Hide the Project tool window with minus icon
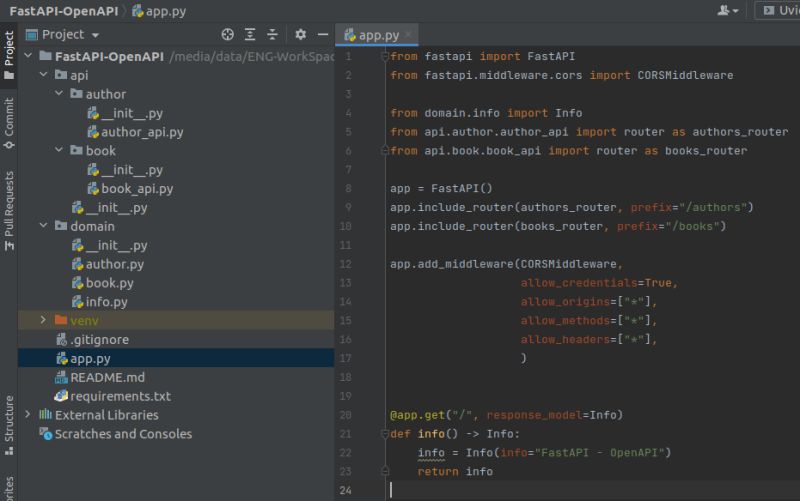Image resolution: width=800 pixels, height=501 pixels. click(323, 34)
